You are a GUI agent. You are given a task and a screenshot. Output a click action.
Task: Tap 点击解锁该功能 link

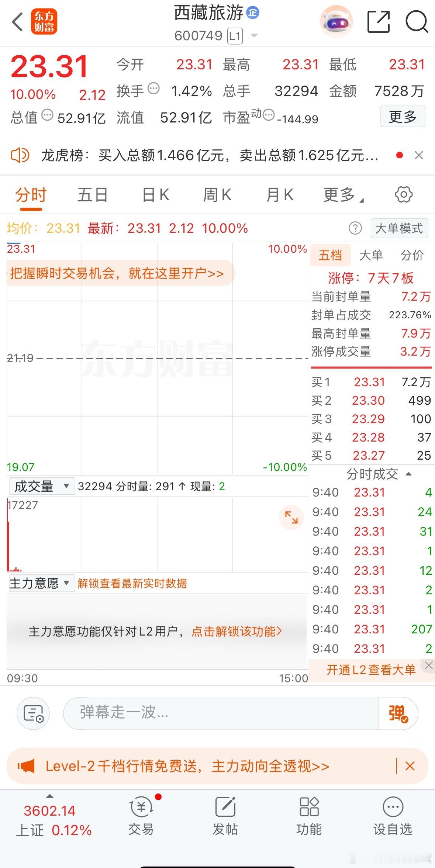[x=237, y=632]
